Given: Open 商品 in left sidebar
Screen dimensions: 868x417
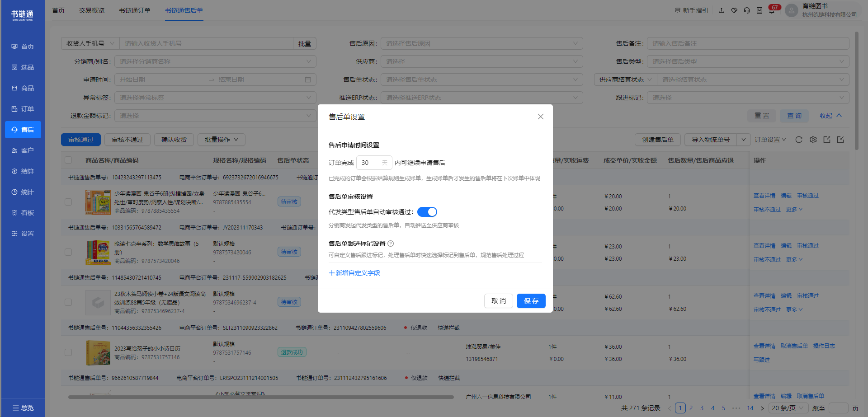Looking at the screenshot, I should pos(23,88).
